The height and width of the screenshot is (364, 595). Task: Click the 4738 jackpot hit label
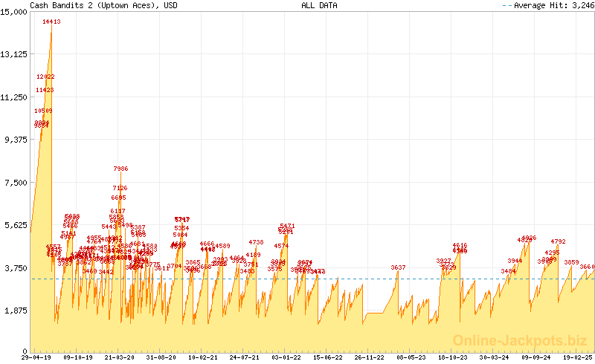(256, 242)
